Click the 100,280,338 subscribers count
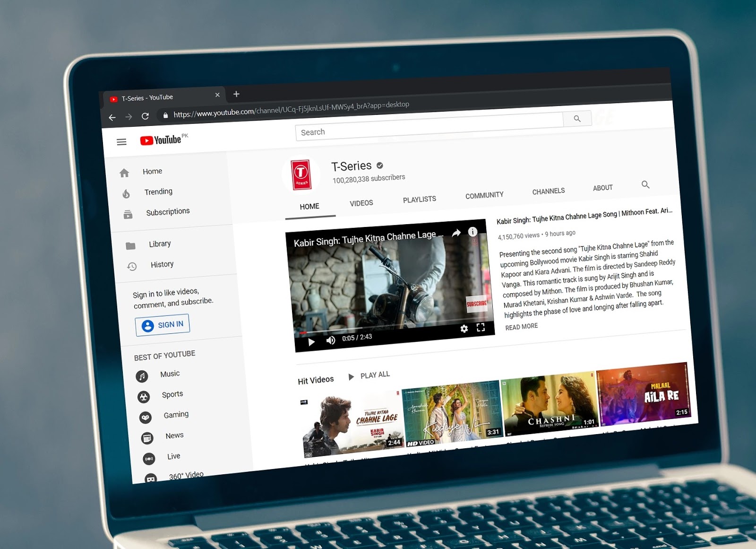This screenshot has height=549, width=756. (369, 178)
